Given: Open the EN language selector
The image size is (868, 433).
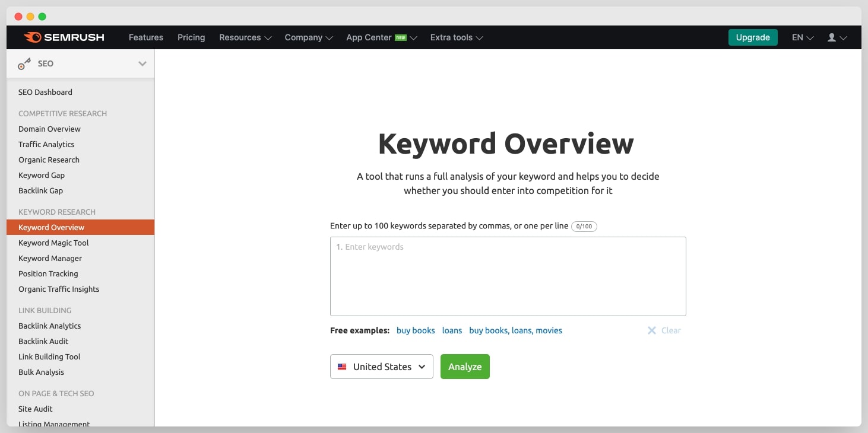Looking at the screenshot, I should click(x=803, y=37).
